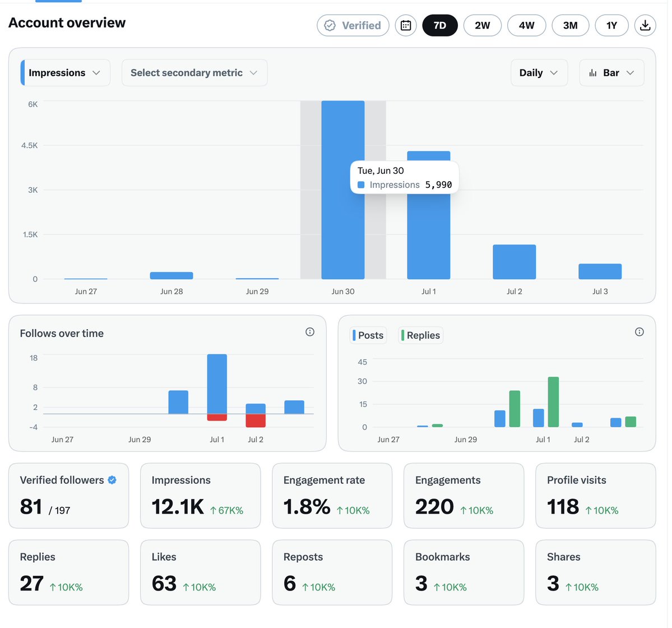672x628 pixels.
Task: Click the Jul 2 impressions bar
Action: point(515,262)
